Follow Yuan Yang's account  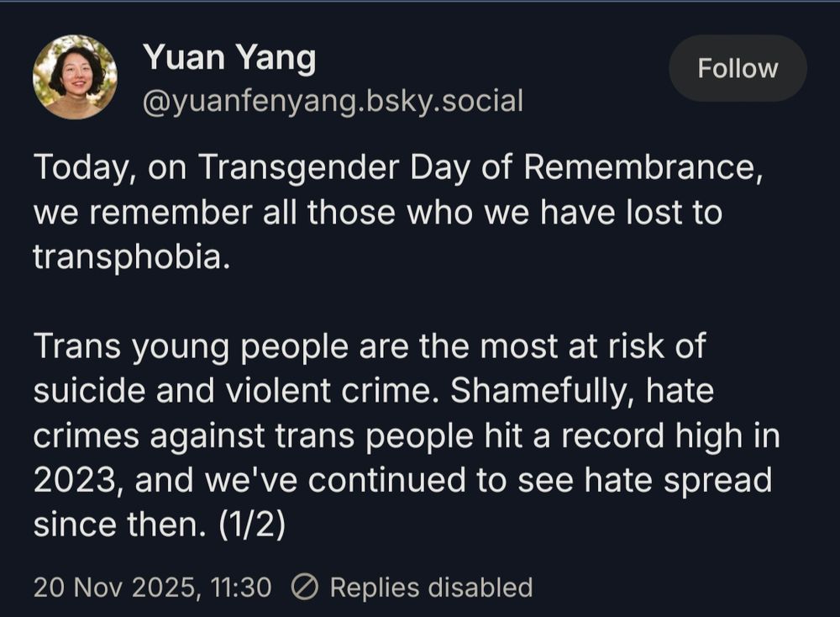point(737,68)
